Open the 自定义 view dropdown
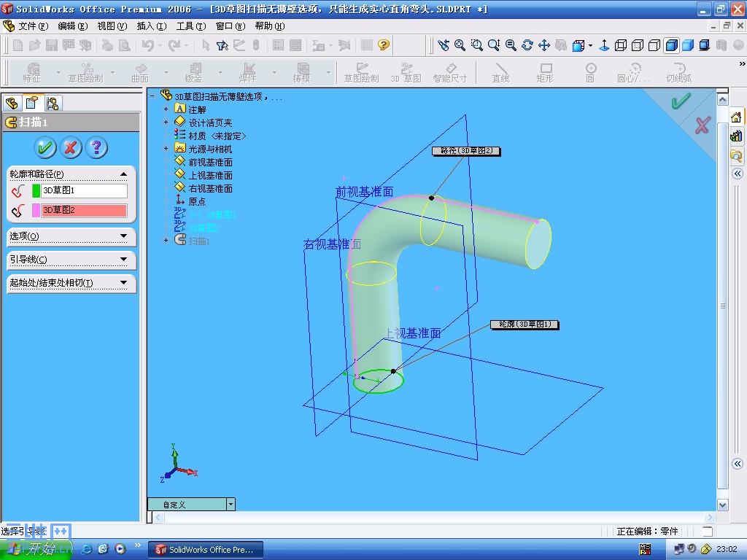 click(231, 505)
